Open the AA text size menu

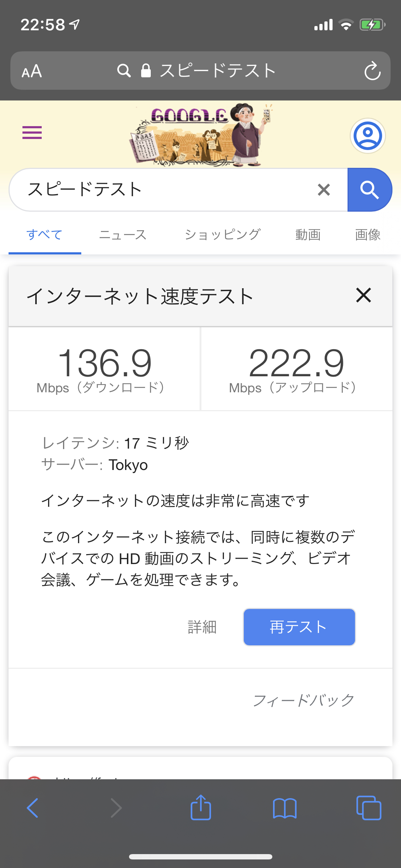[32, 71]
